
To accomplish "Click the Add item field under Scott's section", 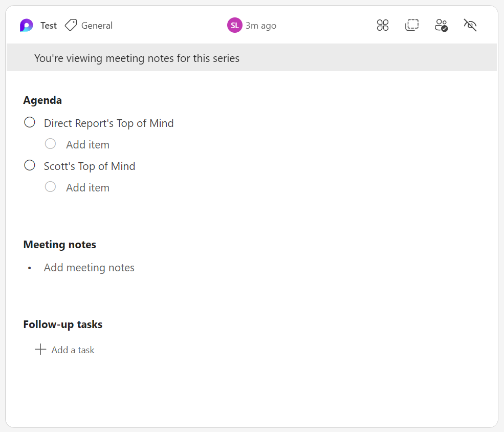I will tap(87, 187).
